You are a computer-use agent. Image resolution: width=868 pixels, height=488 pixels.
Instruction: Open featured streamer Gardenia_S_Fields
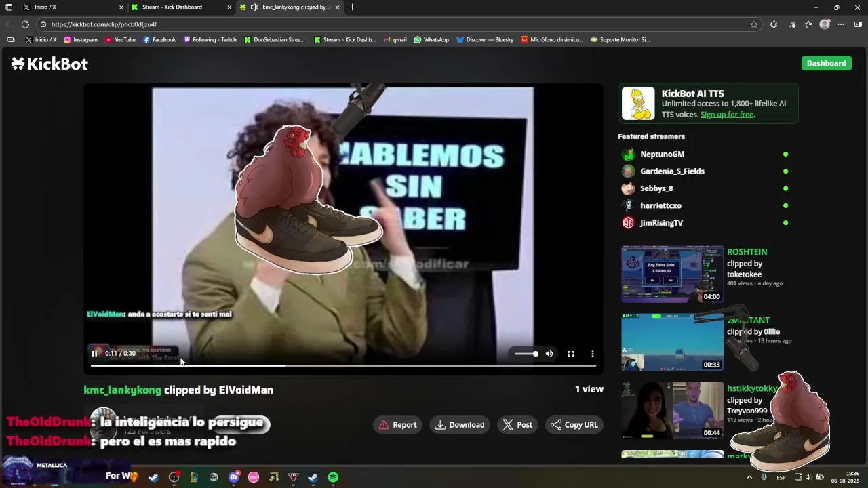[672, 171]
